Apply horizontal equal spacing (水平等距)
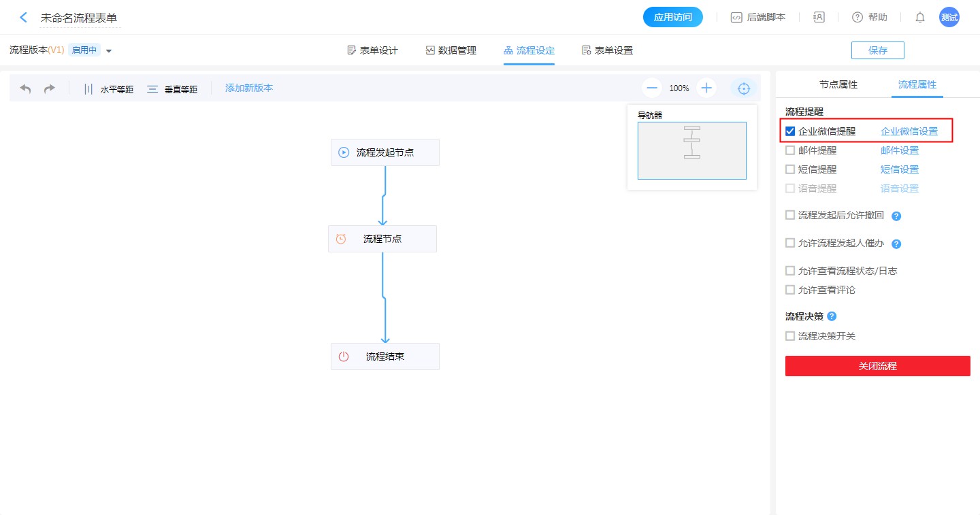Image resolution: width=980 pixels, height=515 pixels. click(x=108, y=88)
